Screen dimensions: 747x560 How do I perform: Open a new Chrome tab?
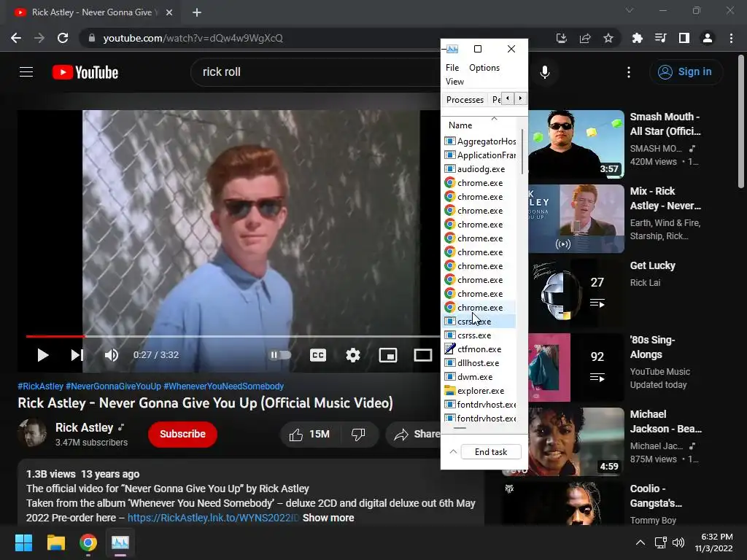click(x=197, y=12)
